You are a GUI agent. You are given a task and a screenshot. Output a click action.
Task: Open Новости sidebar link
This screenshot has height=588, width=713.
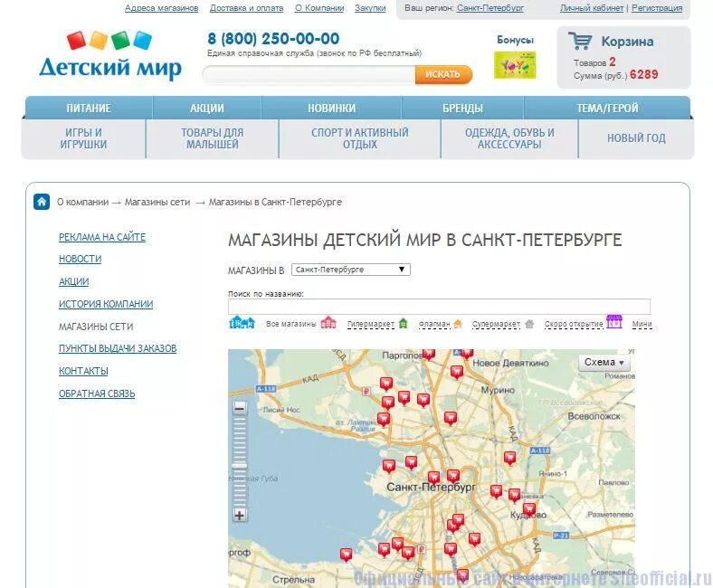(x=80, y=259)
